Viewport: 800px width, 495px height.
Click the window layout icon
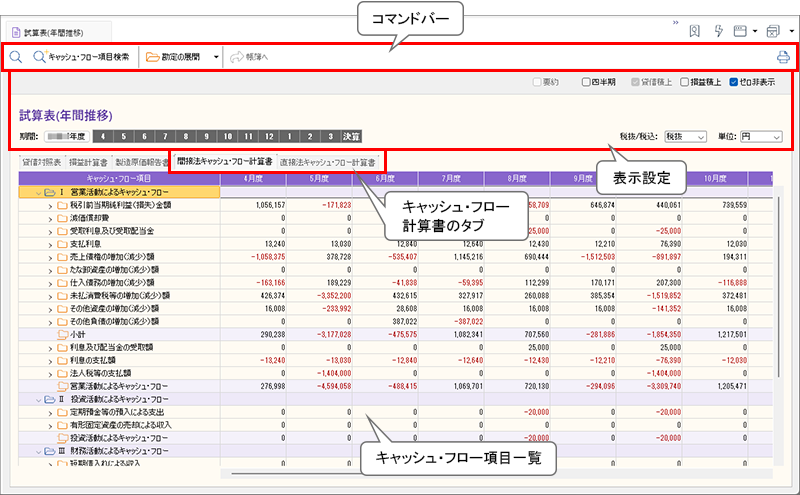click(740, 31)
